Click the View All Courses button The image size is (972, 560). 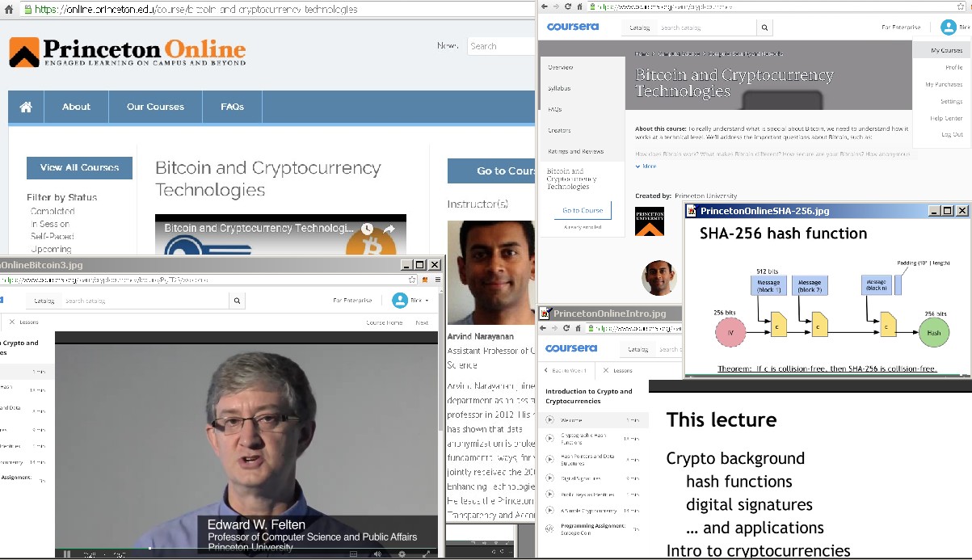tap(79, 167)
